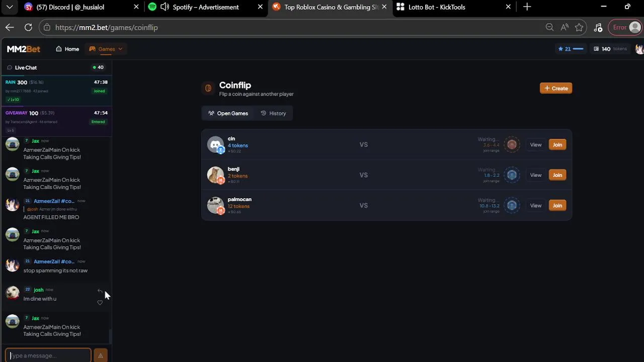The image size is (644, 362).
Task: Click AzmeerZai's 'stop spamming its not raw' message
Action: tap(55, 270)
